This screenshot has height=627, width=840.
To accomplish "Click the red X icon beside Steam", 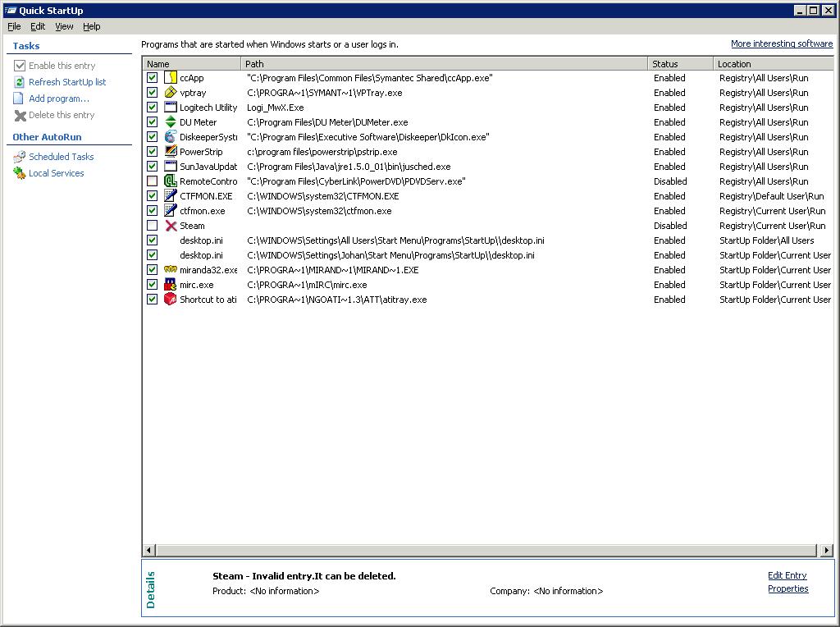I will pyautogui.click(x=171, y=226).
